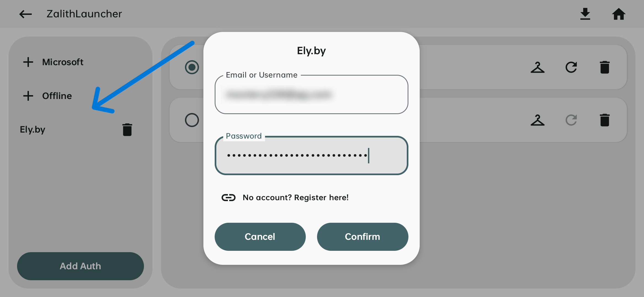Click skin hanger icon for second account
This screenshot has width=644, height=297.
(x=537, y=120)
